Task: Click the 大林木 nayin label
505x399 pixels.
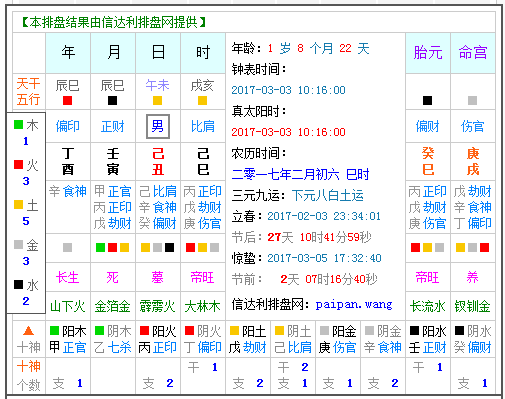Action: coord(202,306)
